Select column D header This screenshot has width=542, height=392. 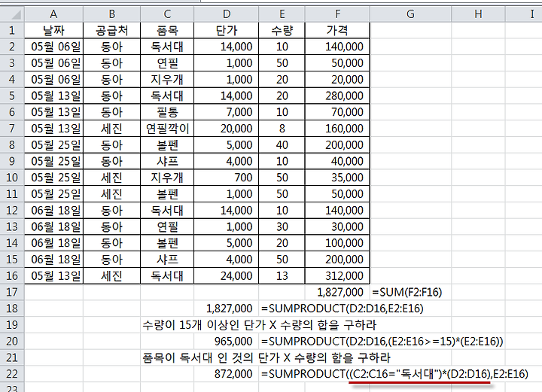pos(227,14)
